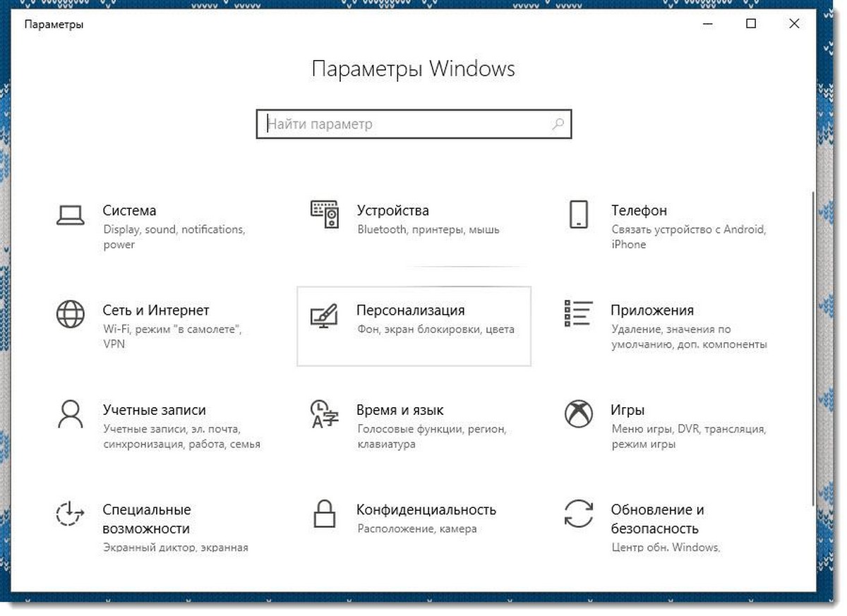Click the text 'Связать устройство с Android, iPhone'

pyautogui.click(x=689, y=236)
